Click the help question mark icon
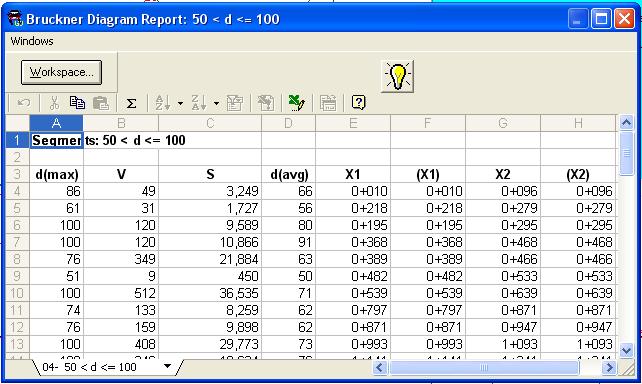 tap(358, 102)
